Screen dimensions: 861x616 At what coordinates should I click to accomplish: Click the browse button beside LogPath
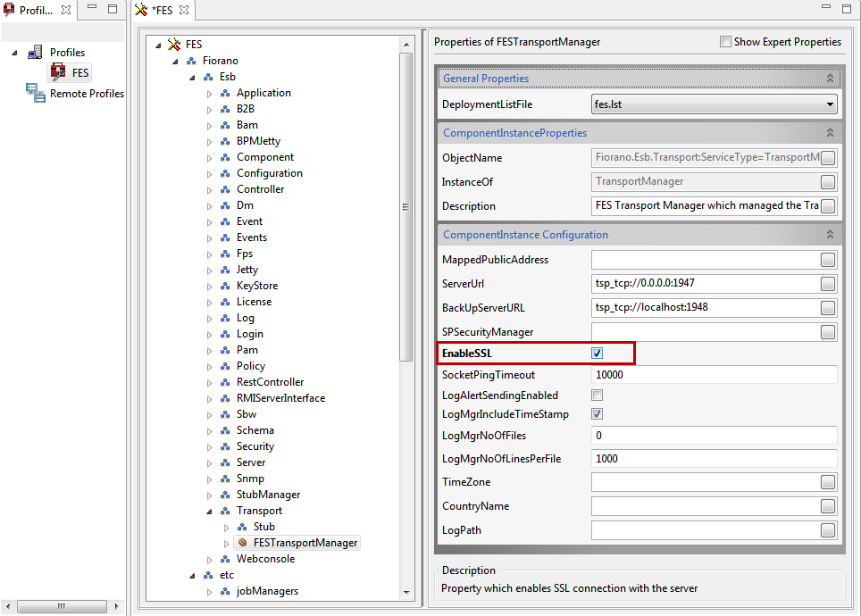828,530
